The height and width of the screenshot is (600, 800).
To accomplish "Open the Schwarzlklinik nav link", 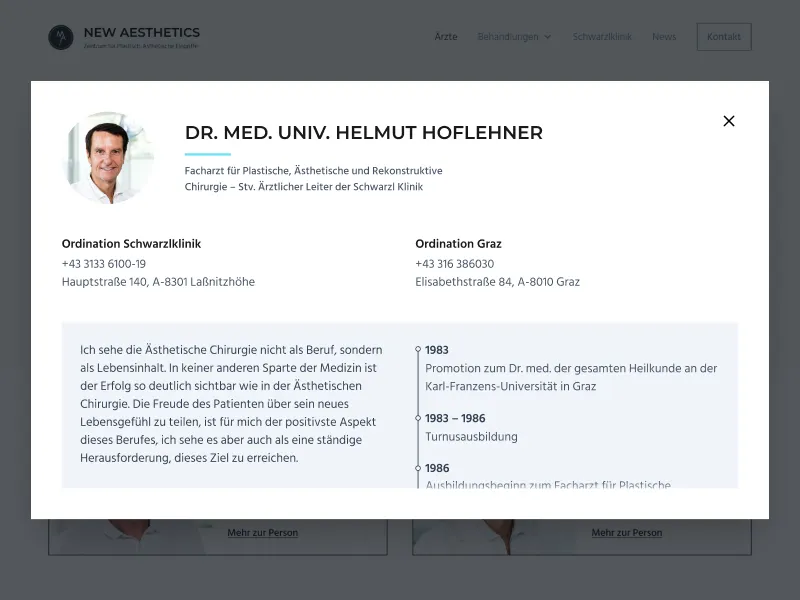I will 602,37.
